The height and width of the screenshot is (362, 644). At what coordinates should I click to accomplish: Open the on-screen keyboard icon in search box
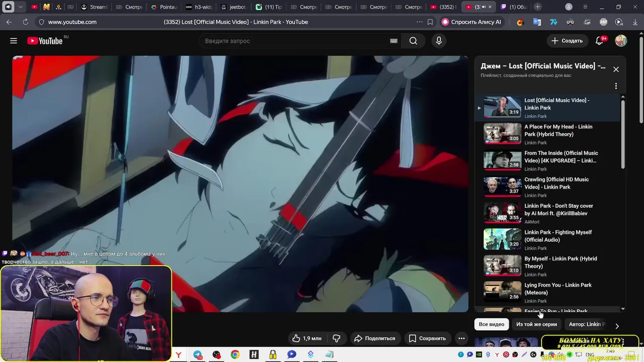coord(393,41)
